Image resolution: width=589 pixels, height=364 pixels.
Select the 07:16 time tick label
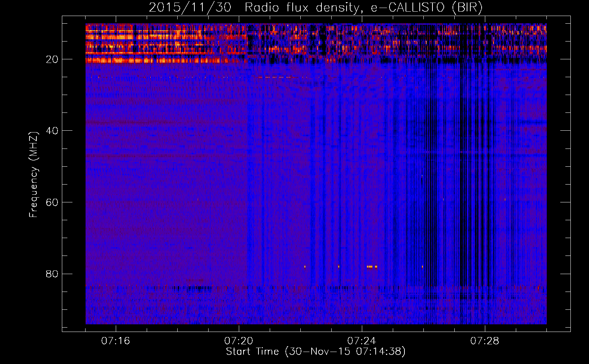coord(116,341)
